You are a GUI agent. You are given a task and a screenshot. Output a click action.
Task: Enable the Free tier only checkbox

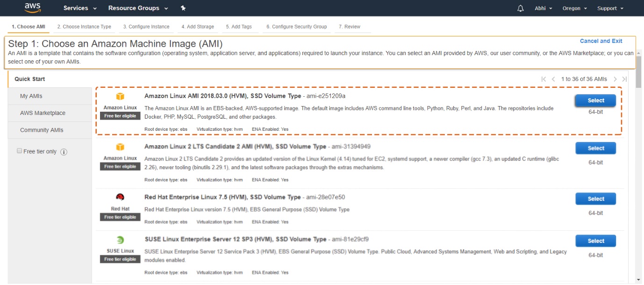point(20,151)
